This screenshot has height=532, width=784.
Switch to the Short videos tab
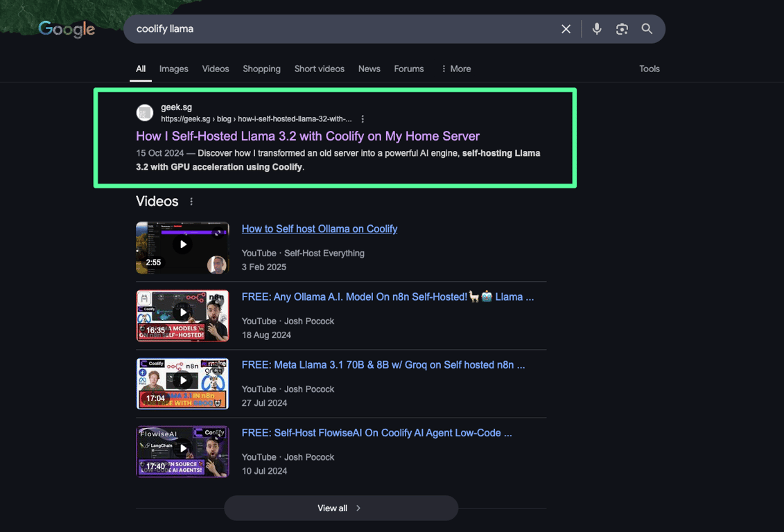(x=319, y=69)
